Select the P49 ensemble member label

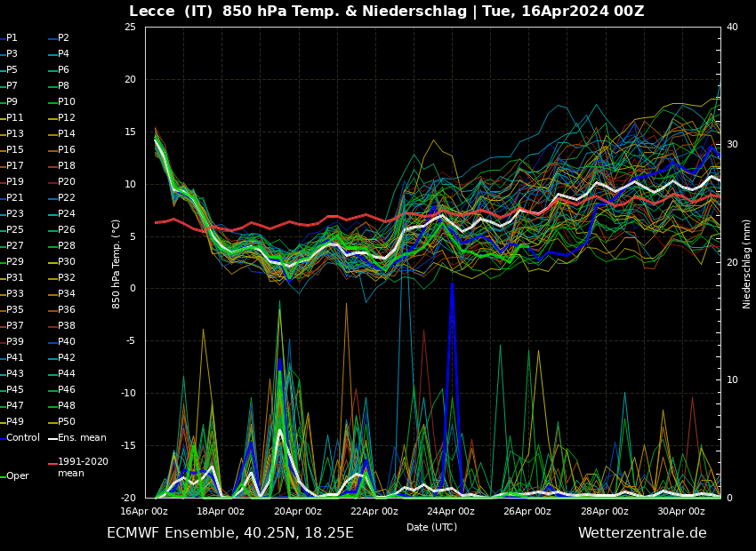click(12, 421)
